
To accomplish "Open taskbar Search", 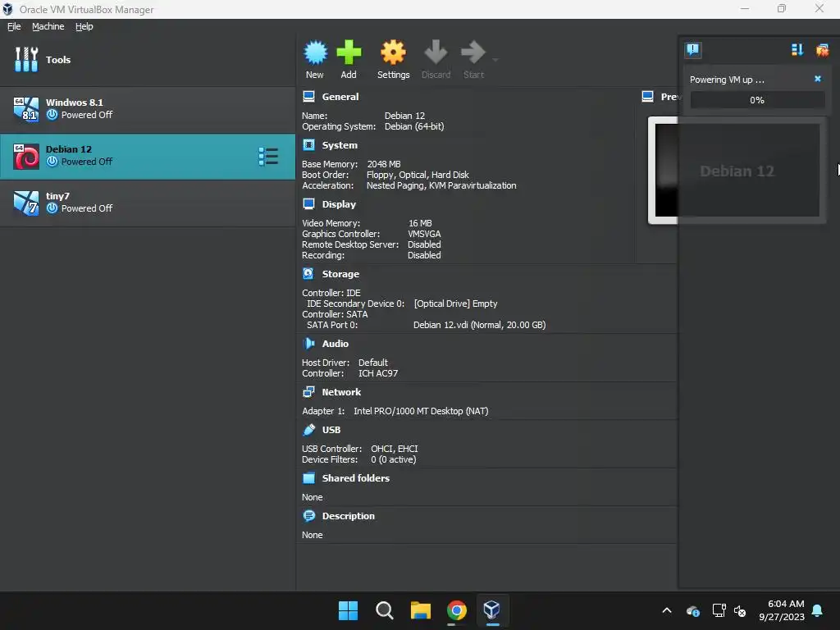I will coord(385,610).
